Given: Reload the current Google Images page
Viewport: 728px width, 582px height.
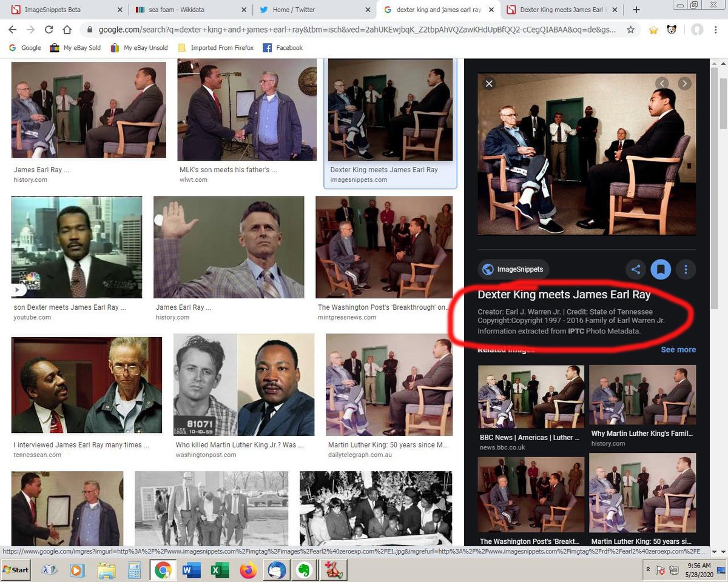Looking at the screenshot, I should pos(50,29).
